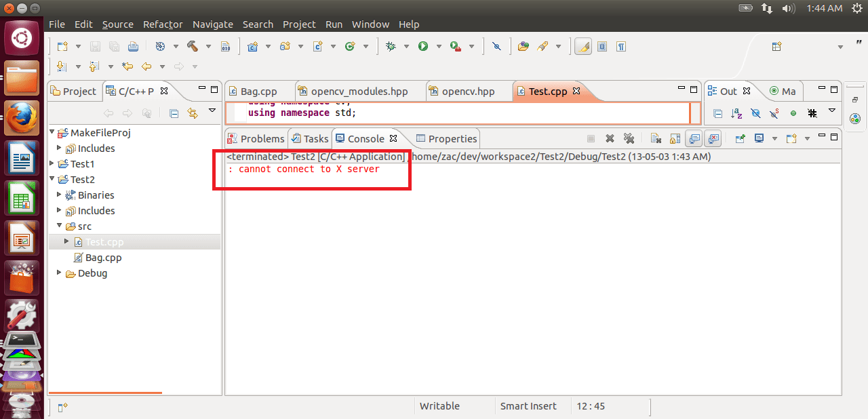868x419 pixels.
Task: Toggle Scroll Lock on the Console output
Action: click(673, 138)
